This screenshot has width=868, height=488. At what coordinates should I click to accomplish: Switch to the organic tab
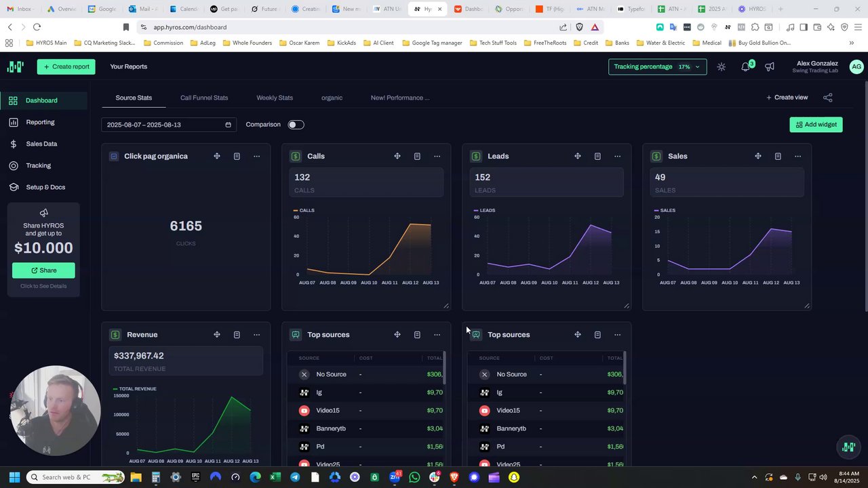point(332,98)
